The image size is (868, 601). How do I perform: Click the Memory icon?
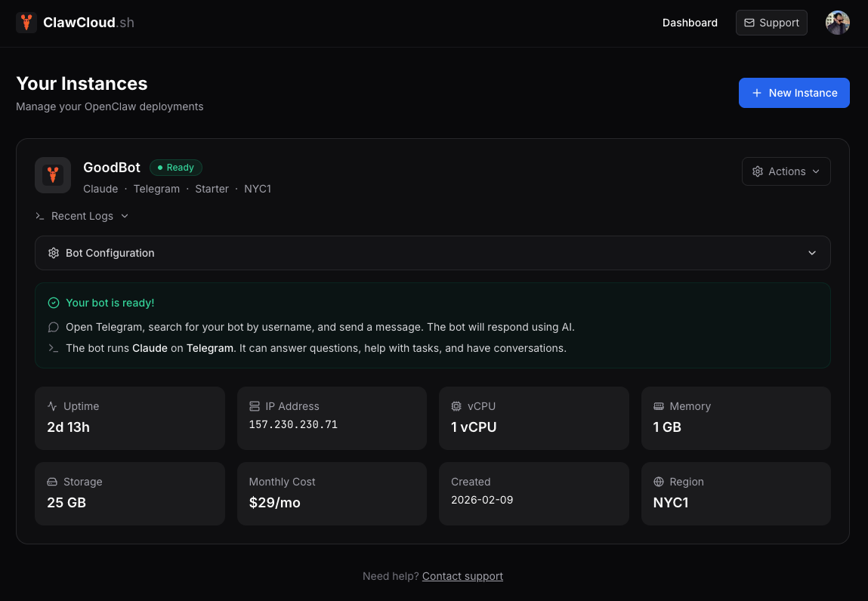pyautogui.click(x=659, y=406)
